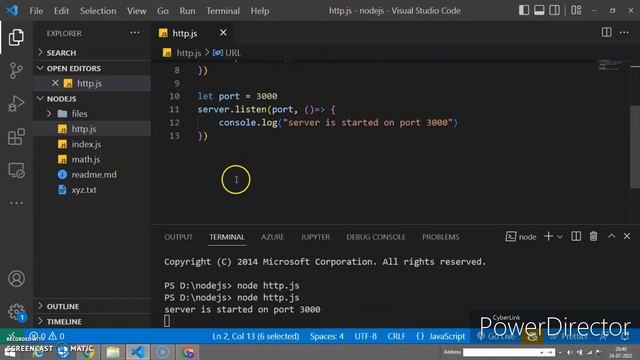
Task: Open the Source Control view
Action: pyautogui.click(x=16, y=71)
